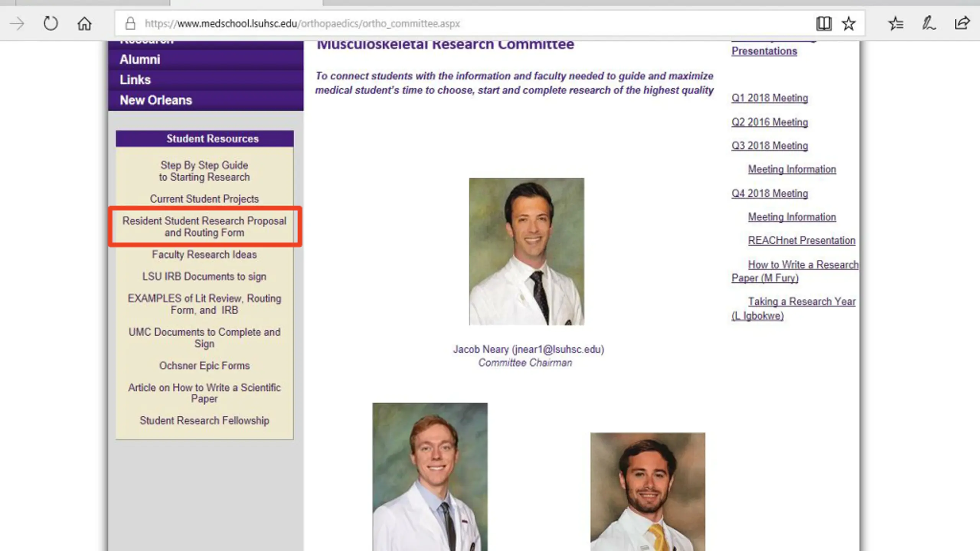980x551 pixels.
Task: Open Resident Student Research Proposal and Routing Form
Action: click(x=204, y=227)
